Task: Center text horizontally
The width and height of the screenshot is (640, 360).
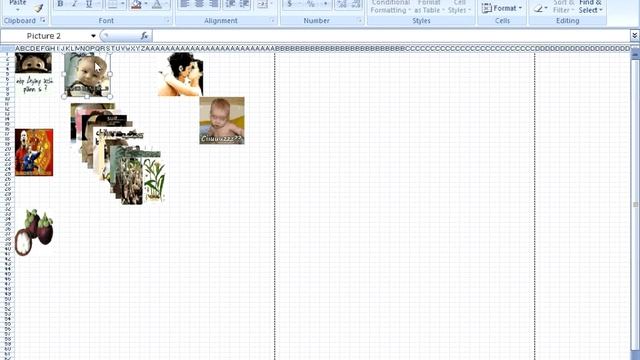Action: pos(199,4)
